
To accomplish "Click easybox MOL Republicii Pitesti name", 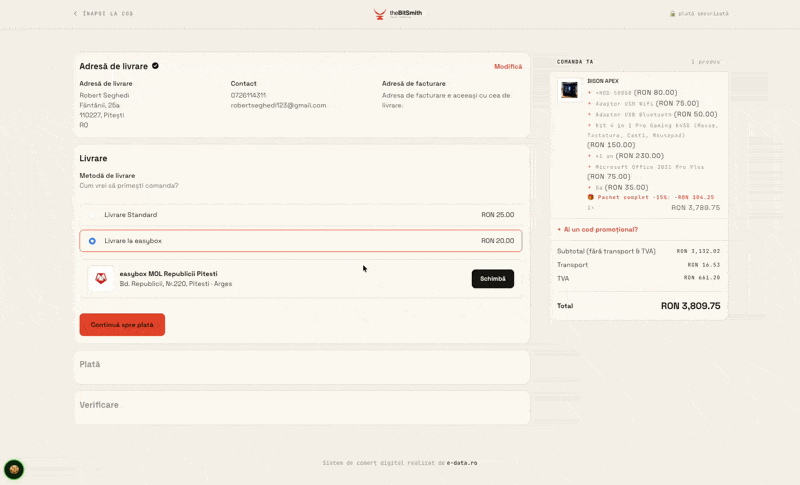I will 168,274.
